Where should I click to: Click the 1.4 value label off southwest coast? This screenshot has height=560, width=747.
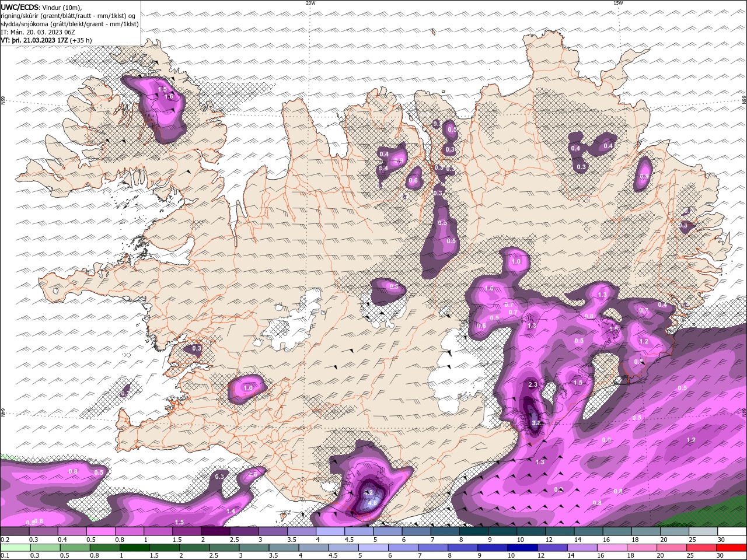pos(231,512)
